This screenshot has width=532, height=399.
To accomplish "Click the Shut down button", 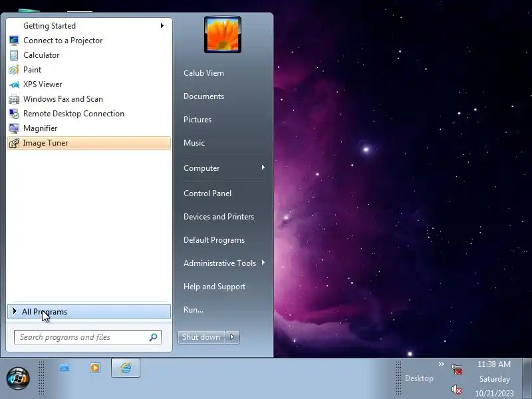I will click(x=201, y=337).
